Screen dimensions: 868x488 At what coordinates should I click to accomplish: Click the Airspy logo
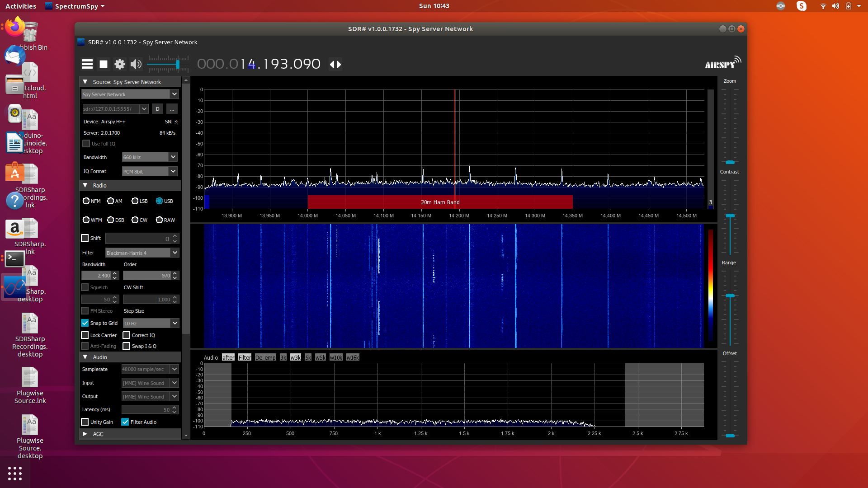click(722, 63)
